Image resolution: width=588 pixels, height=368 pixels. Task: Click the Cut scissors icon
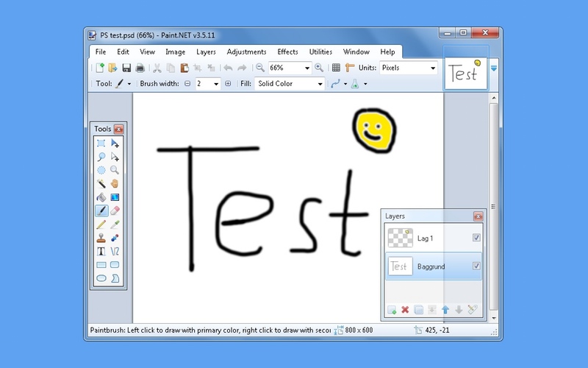[157, 68]
